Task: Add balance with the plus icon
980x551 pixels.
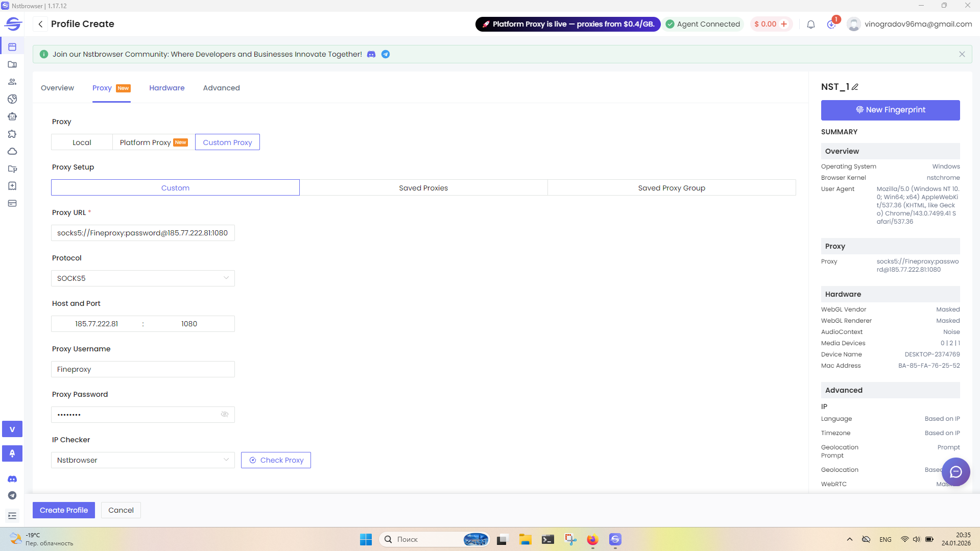Action: pos(784,24)
